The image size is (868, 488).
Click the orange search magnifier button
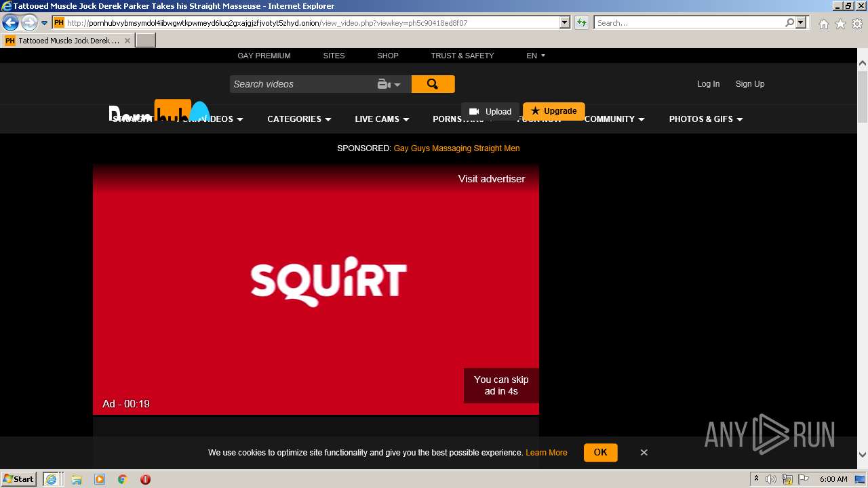coord(433,84)
